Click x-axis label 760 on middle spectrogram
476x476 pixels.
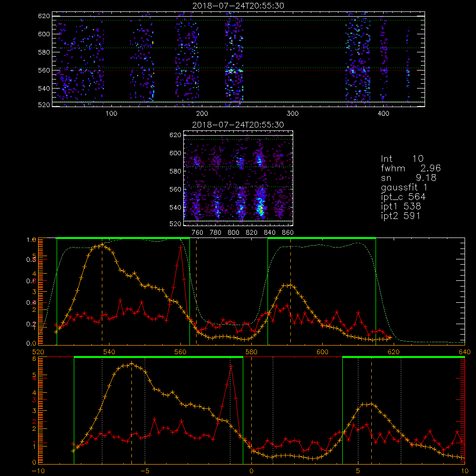point(198,233)
